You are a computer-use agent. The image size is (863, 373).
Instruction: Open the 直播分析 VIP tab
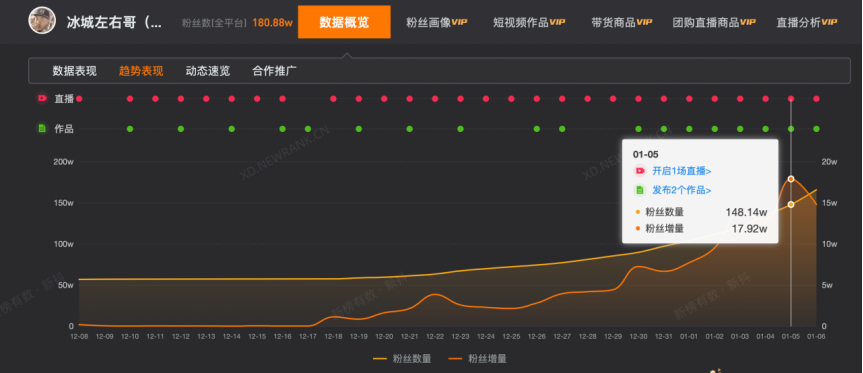pyautogui.click(x=806, y=23)
